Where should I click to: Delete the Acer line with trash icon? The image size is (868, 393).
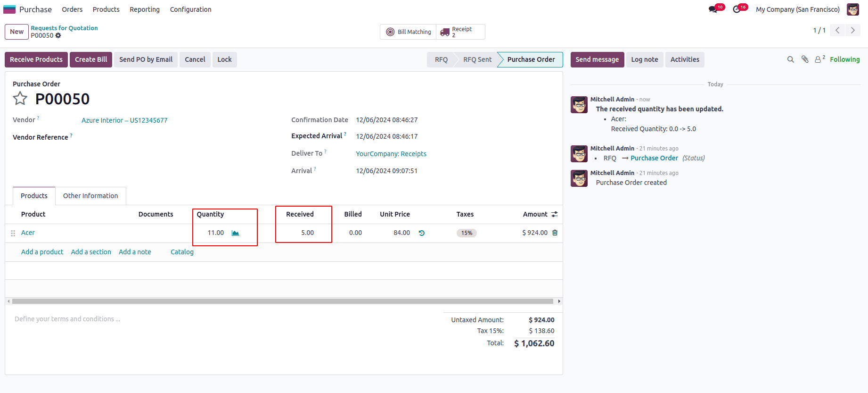click(x=555, y=233)
